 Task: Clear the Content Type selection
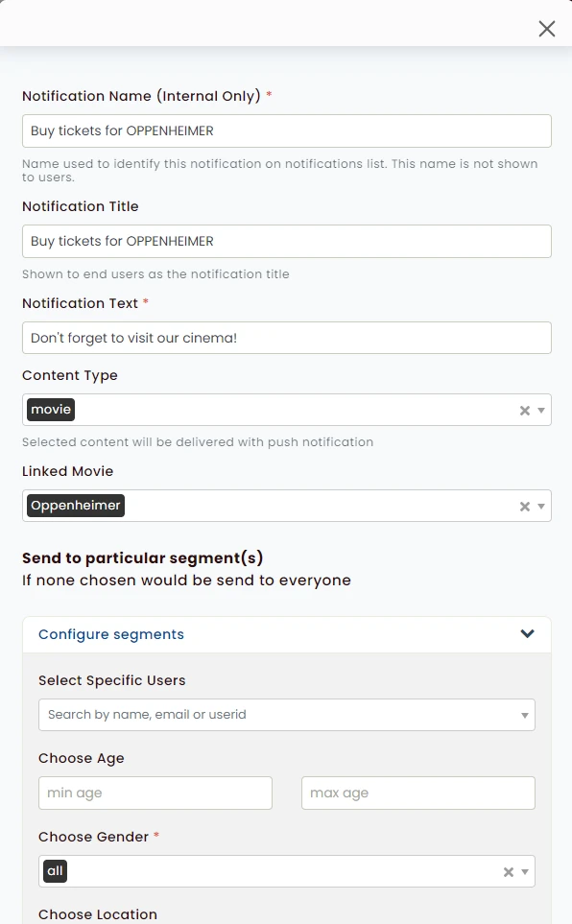click(x=525, y=410)
